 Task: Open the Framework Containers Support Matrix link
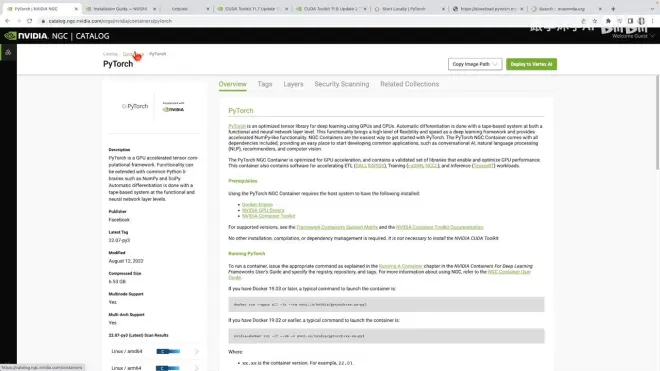(x=337, y=227)
